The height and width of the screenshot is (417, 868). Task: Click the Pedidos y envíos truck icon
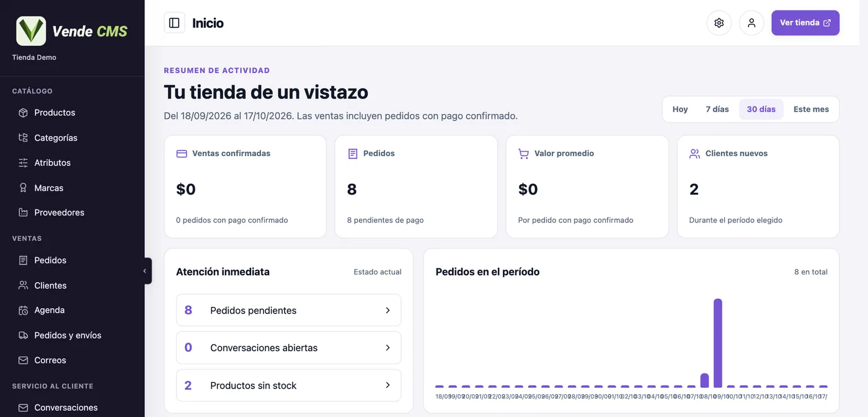[x=23, y=335]
